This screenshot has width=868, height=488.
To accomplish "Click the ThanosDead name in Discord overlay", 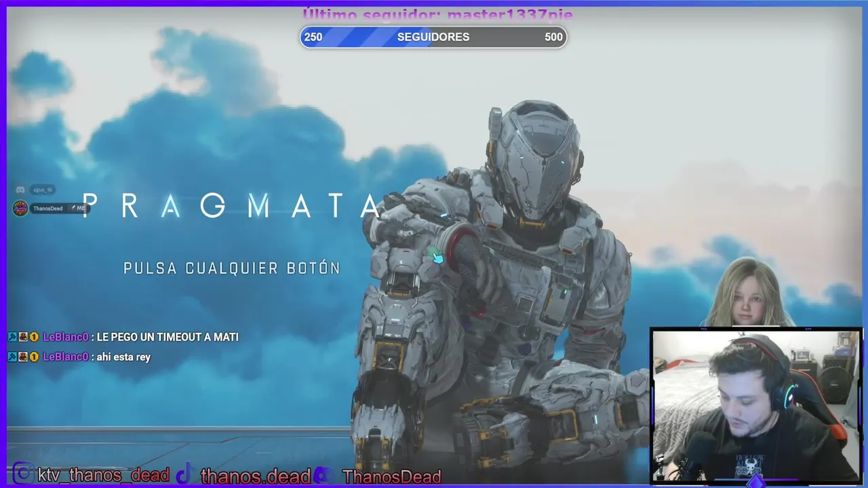I will coord(47,208).
